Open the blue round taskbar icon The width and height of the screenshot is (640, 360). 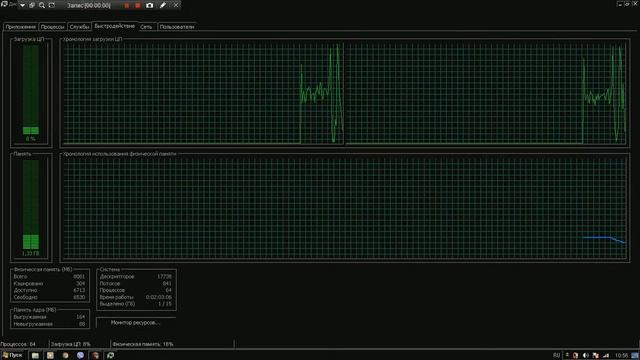[x=80, y=356]
